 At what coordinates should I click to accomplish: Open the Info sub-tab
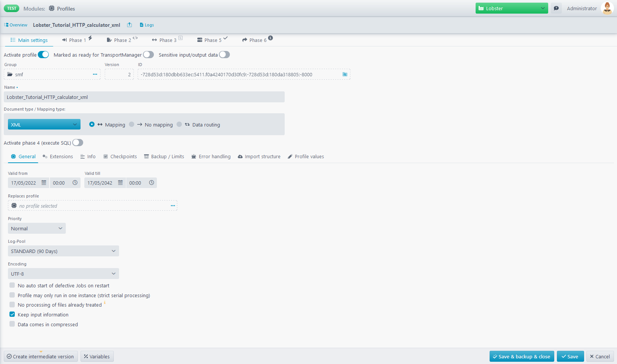pyautogui.click(x=88, y=156)
